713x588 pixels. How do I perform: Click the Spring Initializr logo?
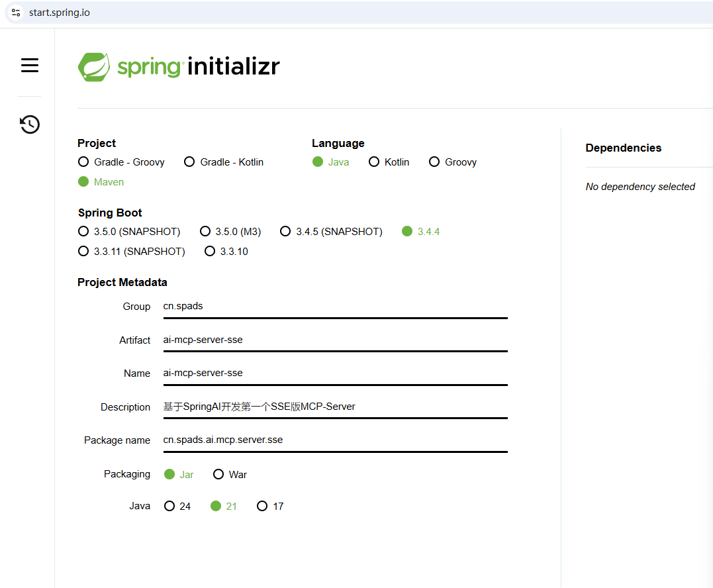point(179,67)
